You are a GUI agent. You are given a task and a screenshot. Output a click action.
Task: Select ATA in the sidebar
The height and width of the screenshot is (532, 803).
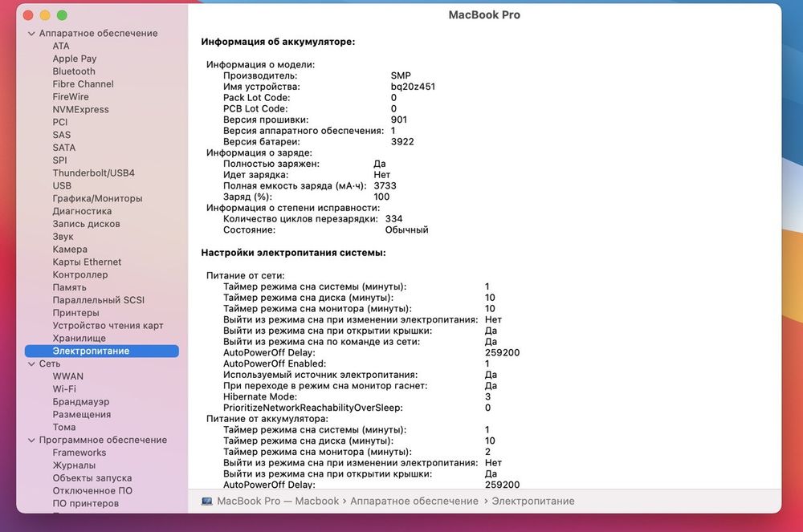(x=61, y=46)
